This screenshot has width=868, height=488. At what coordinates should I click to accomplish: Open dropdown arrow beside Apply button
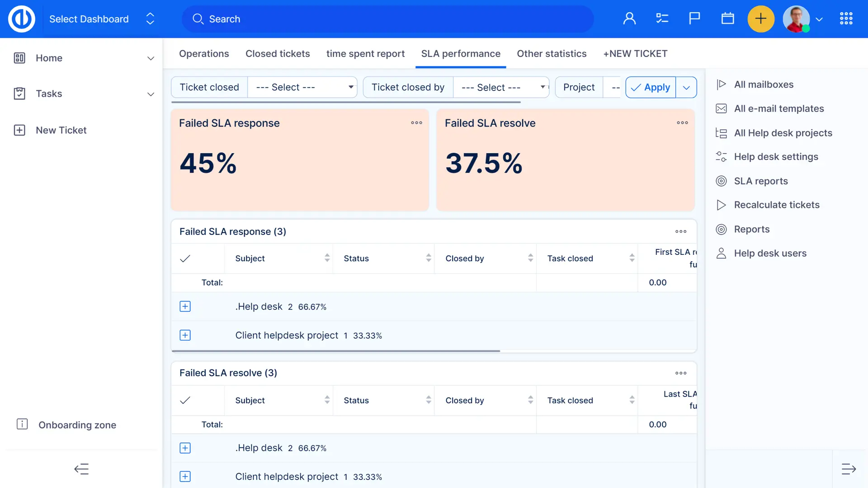point(686,87)
